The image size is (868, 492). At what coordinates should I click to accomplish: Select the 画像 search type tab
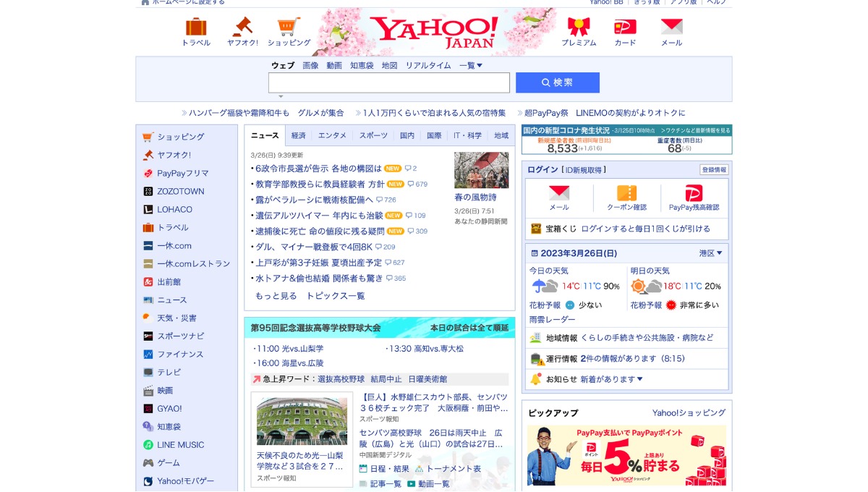[x=310, y=65]
